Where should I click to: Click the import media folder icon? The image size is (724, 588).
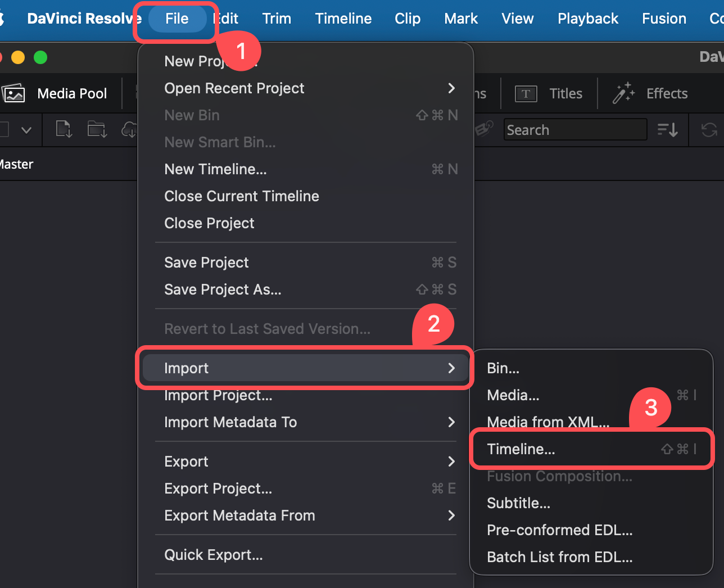pos(97,130)
